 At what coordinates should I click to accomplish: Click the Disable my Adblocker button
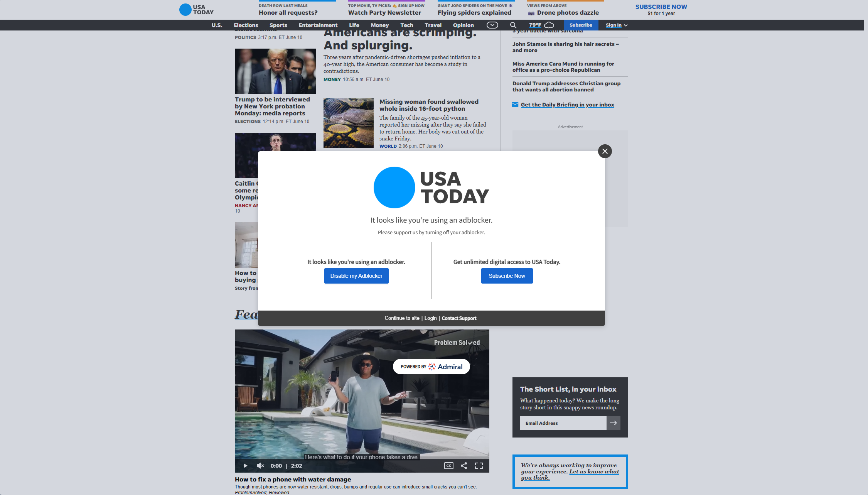(356, 275)
